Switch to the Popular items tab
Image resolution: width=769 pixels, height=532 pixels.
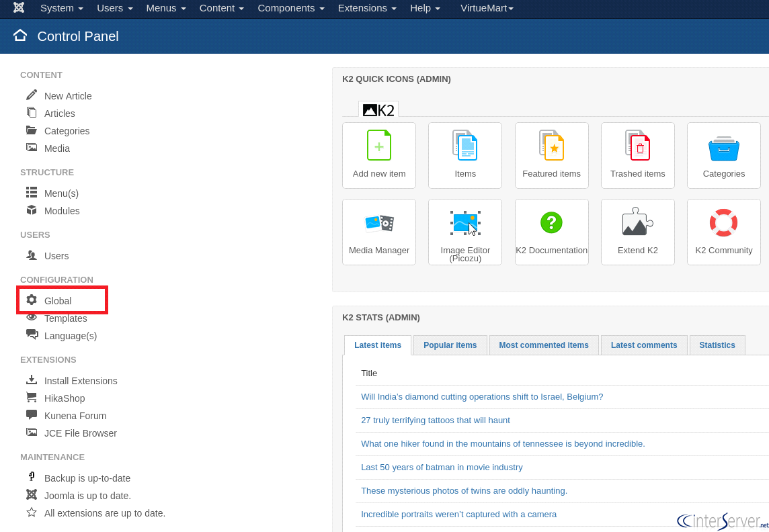(450, 345)
